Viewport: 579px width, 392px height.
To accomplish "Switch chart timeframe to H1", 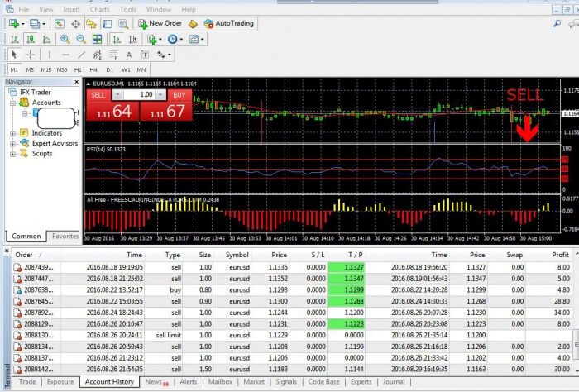I will click(79, 69).
